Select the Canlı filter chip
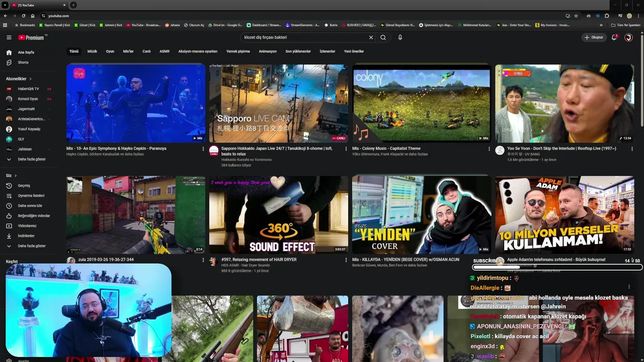 [146, 51]
